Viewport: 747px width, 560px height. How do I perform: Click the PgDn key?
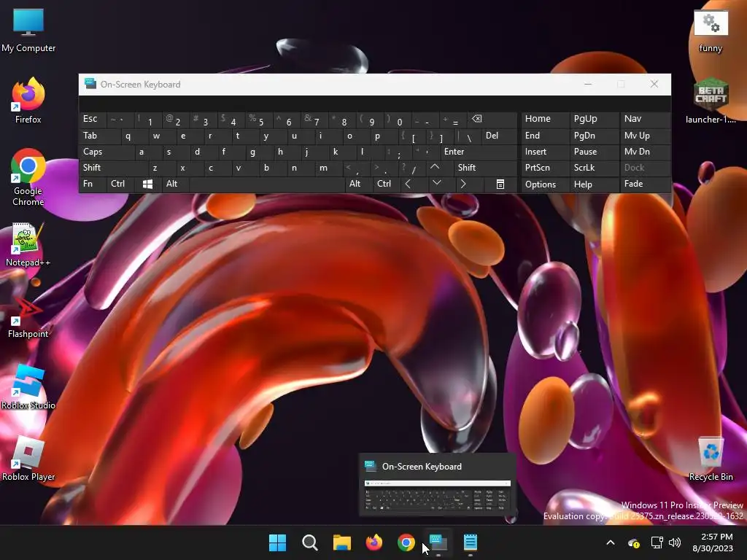593,136
